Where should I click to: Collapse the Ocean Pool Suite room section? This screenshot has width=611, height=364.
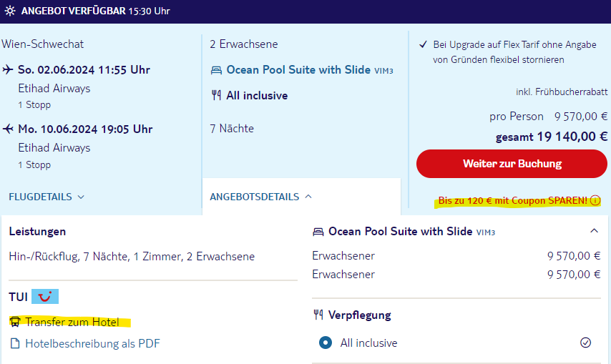click(x=594, y=231)
